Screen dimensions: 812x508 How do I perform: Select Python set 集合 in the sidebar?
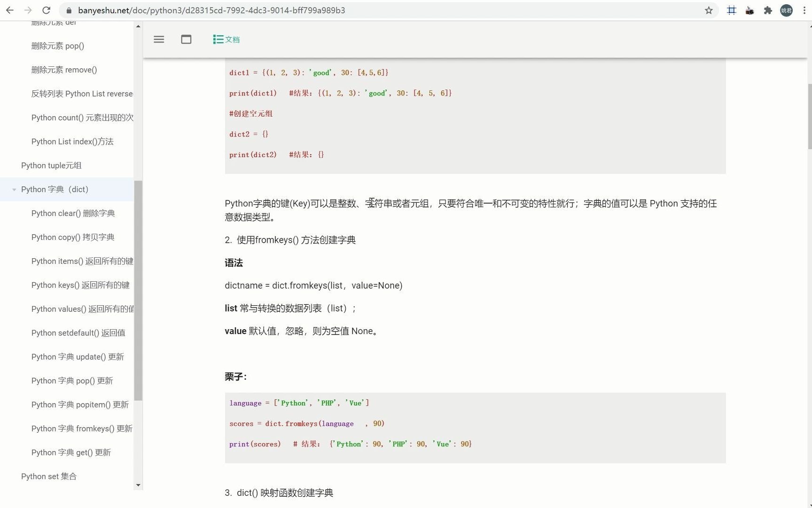(49, 476)
